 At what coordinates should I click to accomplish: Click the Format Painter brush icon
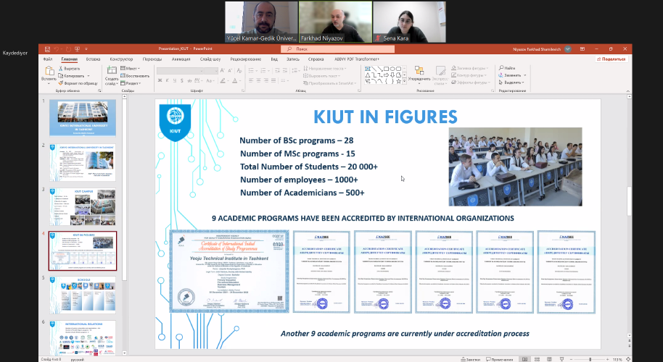(x=60, y=83)
